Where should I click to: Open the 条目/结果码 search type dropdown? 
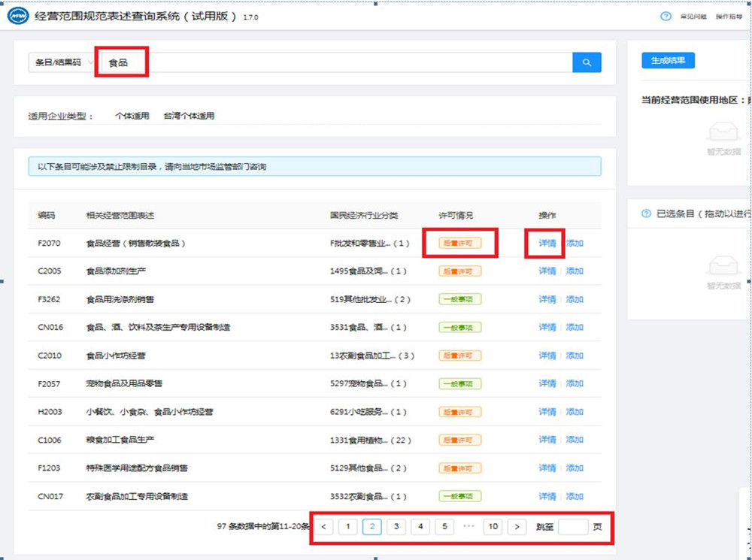[60, 62]
